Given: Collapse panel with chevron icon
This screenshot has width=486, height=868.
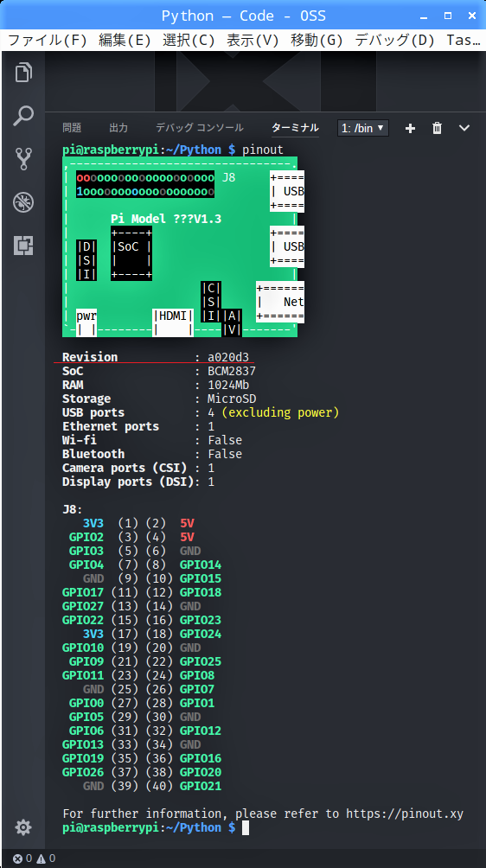Looking at the screenshot, I should point(464,129).
